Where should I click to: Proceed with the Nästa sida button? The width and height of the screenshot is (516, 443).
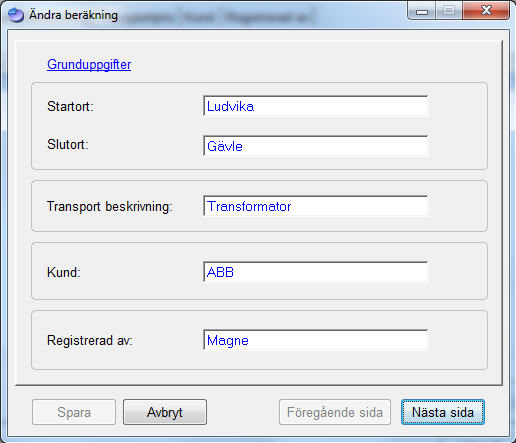443,412
